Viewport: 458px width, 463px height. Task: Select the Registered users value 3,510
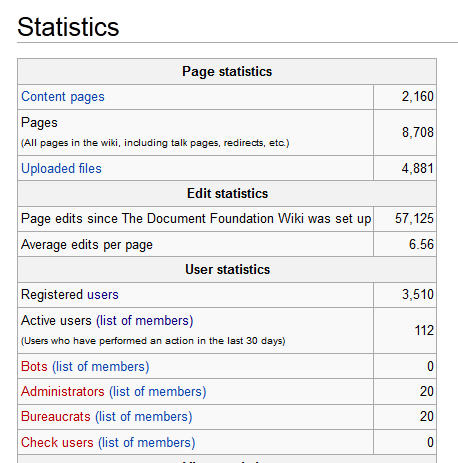[x=418, y=295]
